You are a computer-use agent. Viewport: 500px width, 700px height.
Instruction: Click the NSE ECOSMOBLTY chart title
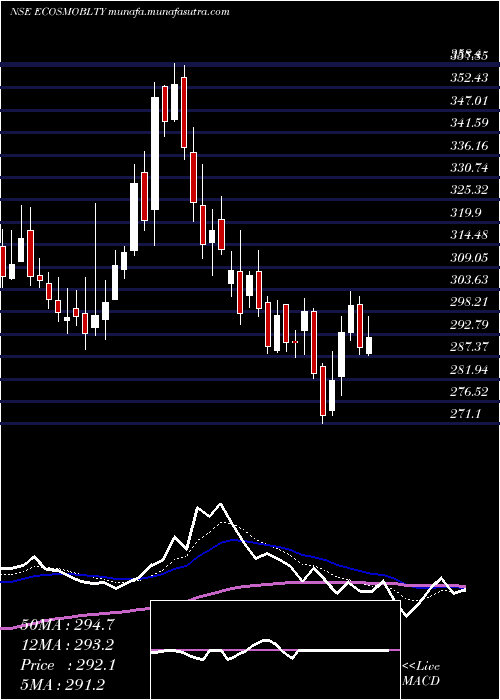pyautogui.click(x=120, y=12)
